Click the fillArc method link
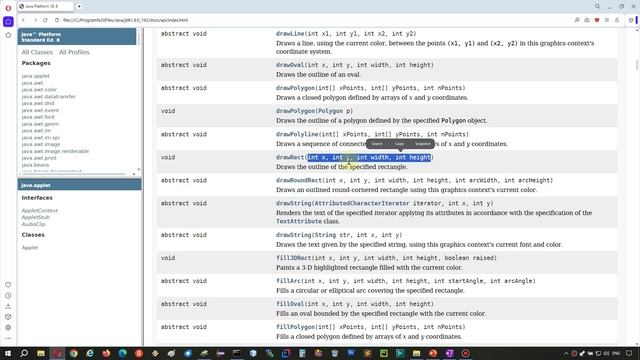The height and width of the screenshot is (360, 640). pos(288,281)
